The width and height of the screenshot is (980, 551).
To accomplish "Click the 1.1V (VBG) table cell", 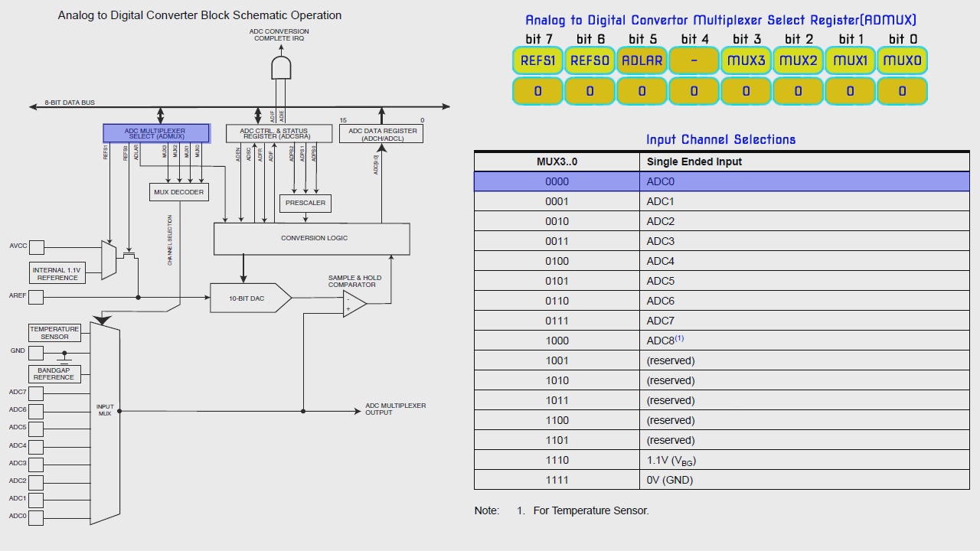I will click(804, 460).
